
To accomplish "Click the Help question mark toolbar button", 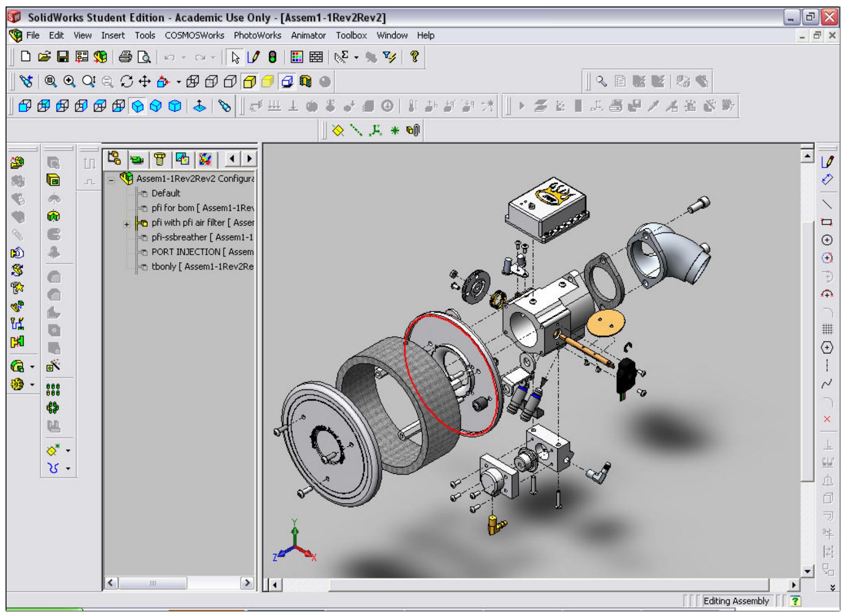I will coord(415,57).
